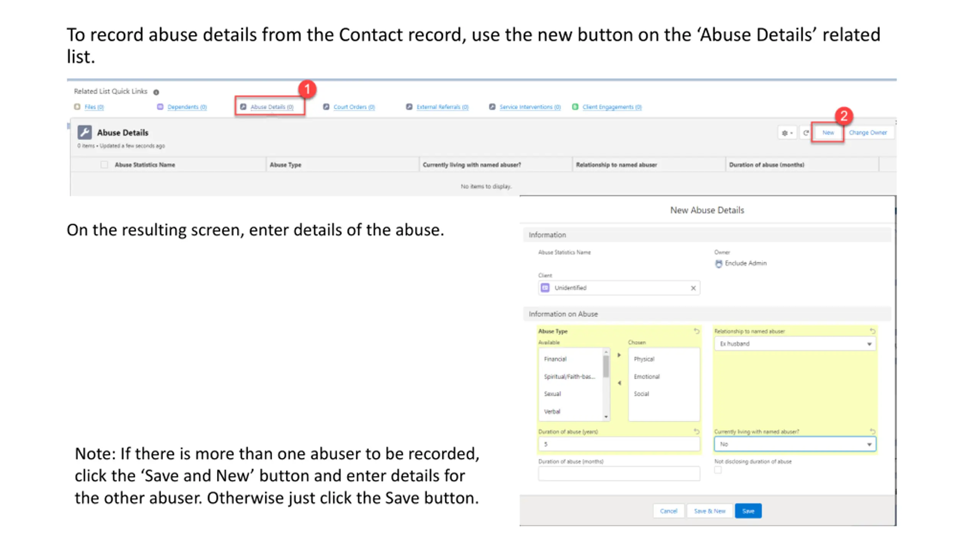The height and width of the screenshot is (551, 980).
Task: Click the Client Engagements green icon
Action: tap(575, 107)
